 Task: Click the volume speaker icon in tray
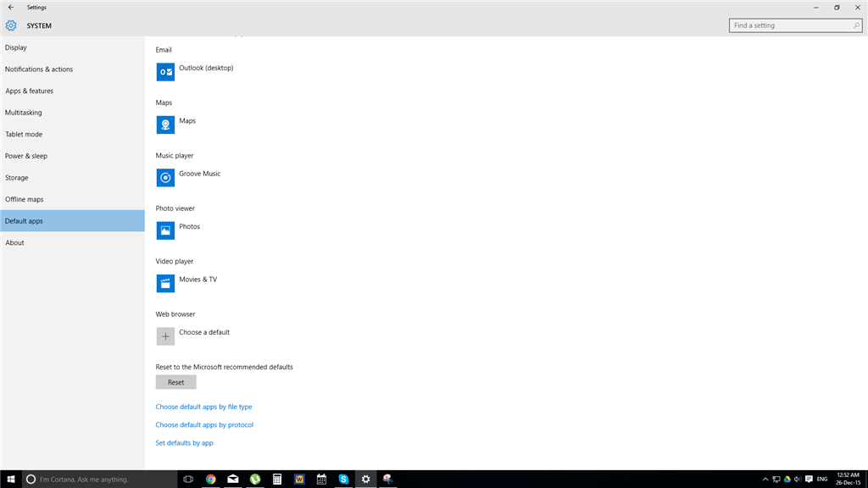[798, 480]
